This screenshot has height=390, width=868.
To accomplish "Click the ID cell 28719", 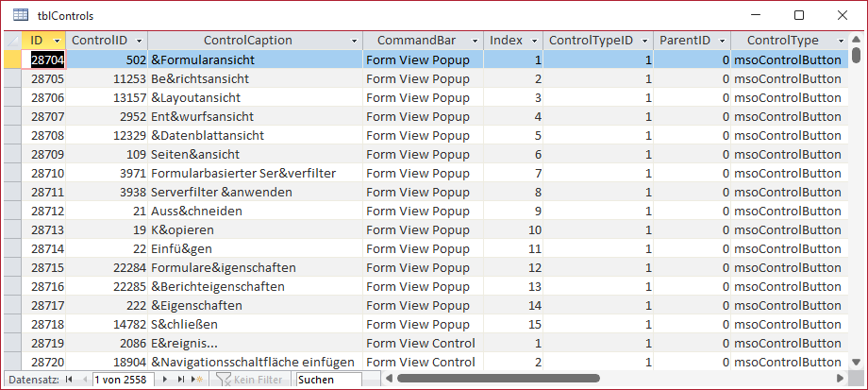I will pos(43,344).
